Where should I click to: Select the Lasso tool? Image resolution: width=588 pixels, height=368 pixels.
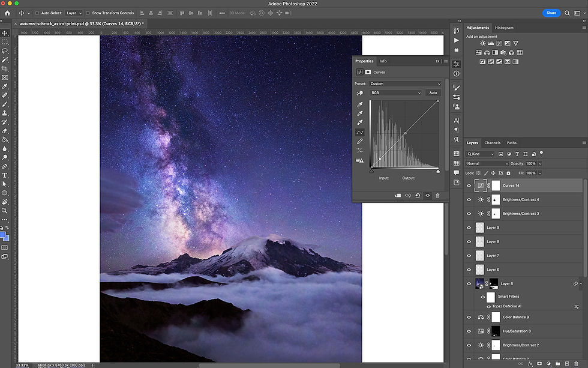(x=5, y=51)
